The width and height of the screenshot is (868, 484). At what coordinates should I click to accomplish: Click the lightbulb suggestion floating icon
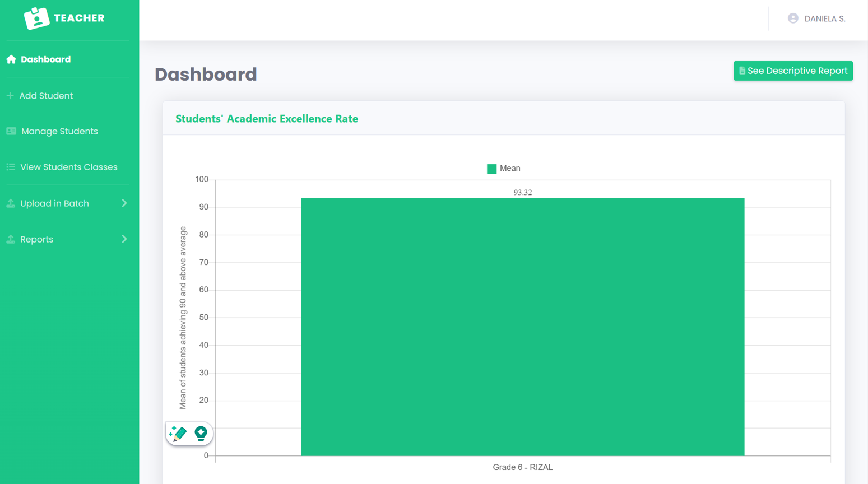coord(201,433)
